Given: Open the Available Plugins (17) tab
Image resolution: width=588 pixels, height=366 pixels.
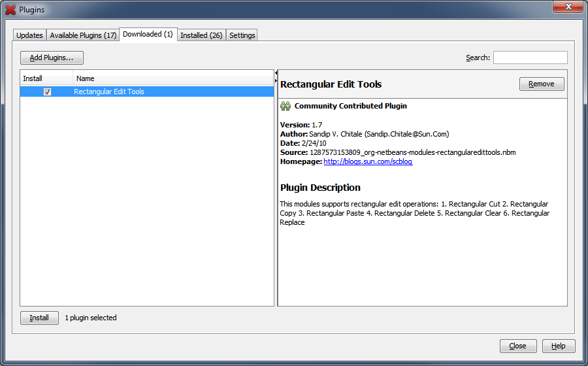Looking at the screenshot, I should pos(83,35).
